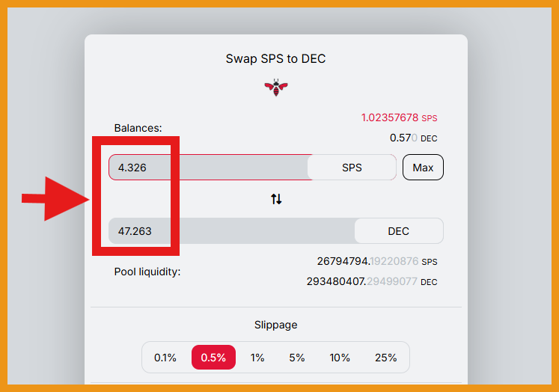Screen dimensions: 559x392
Task: Click the Pool liquidity label
Action: point(147,272)
